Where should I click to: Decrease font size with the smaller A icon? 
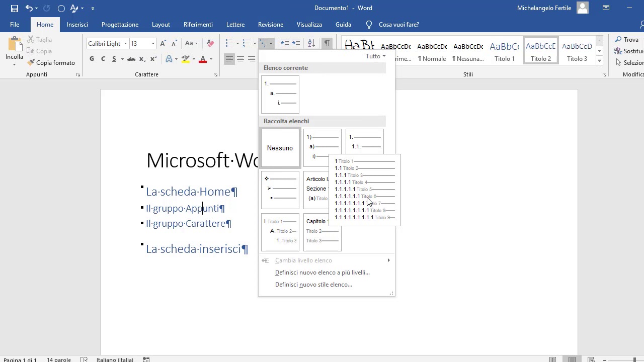pyautogui.click(x=174, y=44)
